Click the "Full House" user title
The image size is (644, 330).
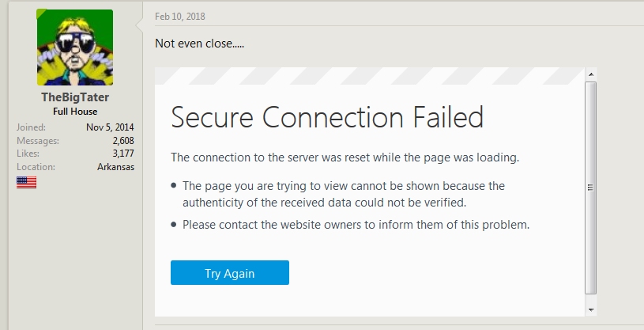[75, 112]
